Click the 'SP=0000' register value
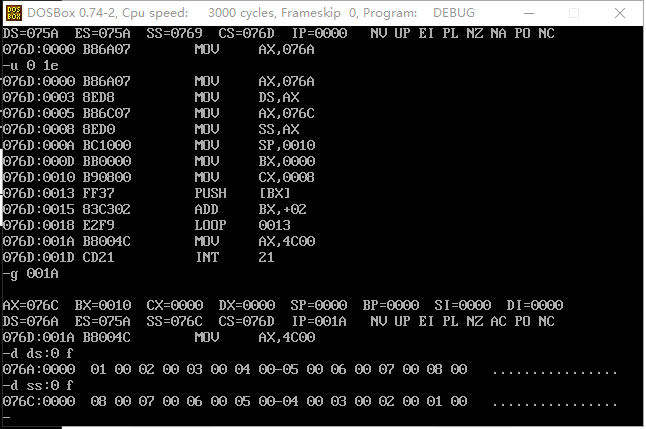The width and height of the screenshot is (646, 429). pos(319,306)
